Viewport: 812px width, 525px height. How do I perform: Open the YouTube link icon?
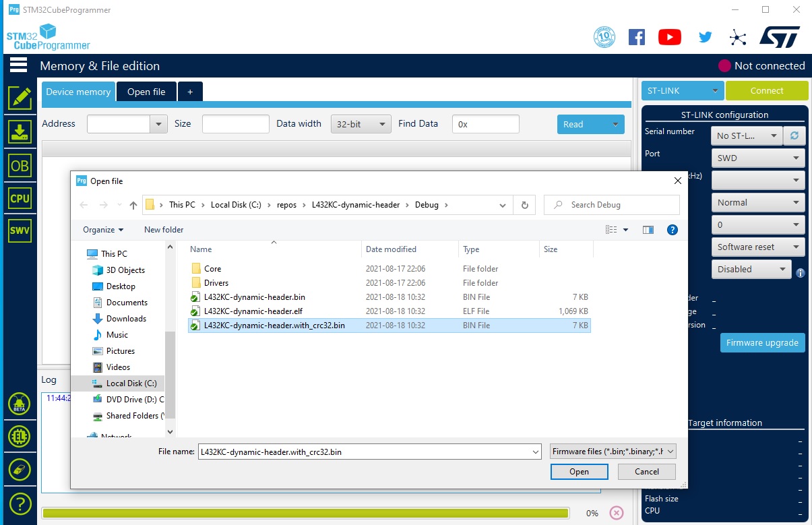[669, 37]
